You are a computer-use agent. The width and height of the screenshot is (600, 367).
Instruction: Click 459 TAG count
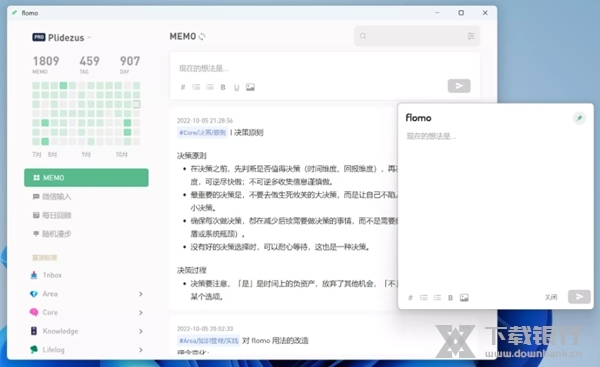(89, 64)
